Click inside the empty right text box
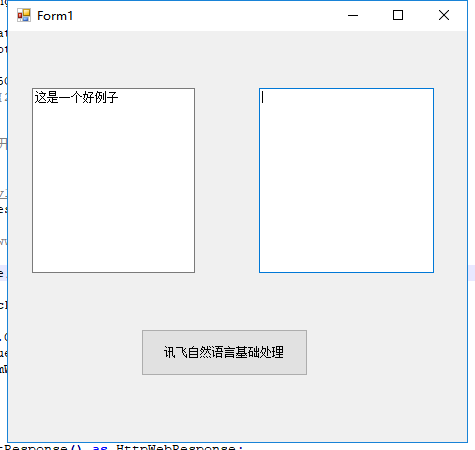This screenshot has width=475, height=450. 346,180
